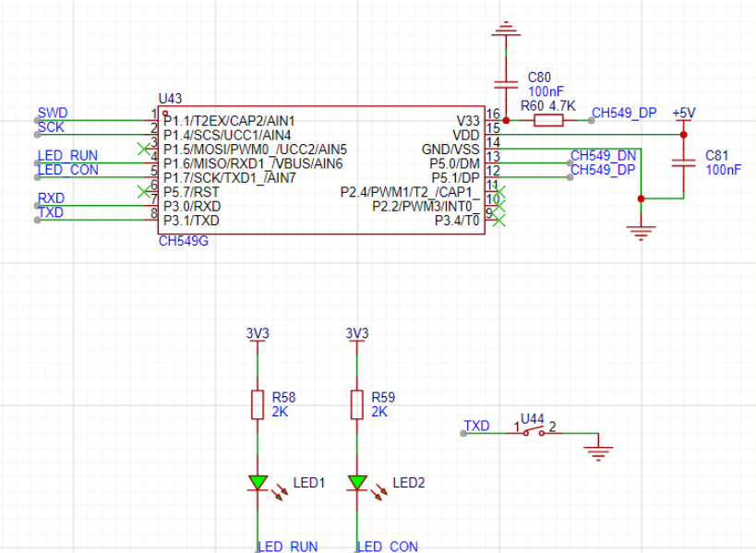Select the LED1 diode symbol
This screenshot has width=756, height=553.
click(x=258, y=482)
